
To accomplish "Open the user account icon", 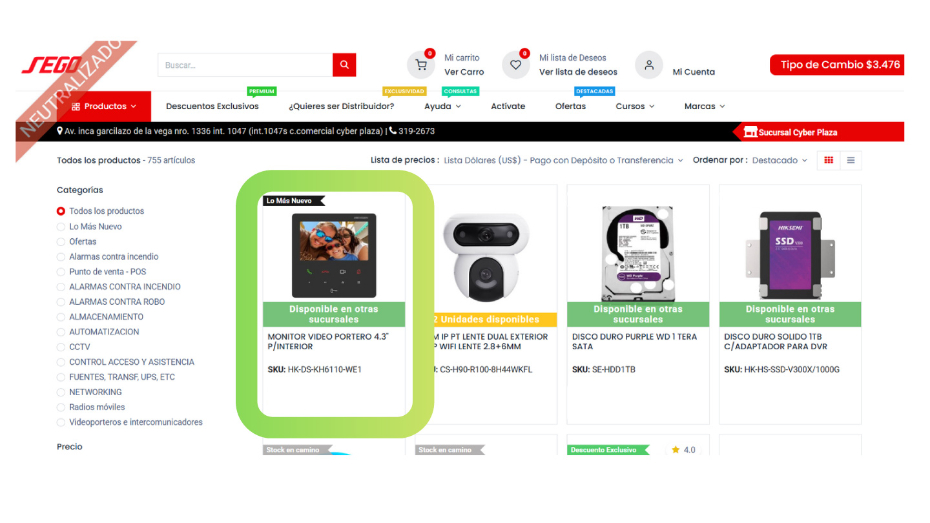I will [x=649, y=65].
